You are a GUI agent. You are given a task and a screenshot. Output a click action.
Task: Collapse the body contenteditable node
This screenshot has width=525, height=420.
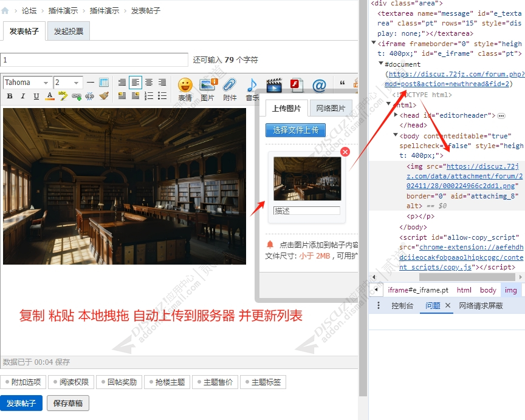[x=396, y=135]
